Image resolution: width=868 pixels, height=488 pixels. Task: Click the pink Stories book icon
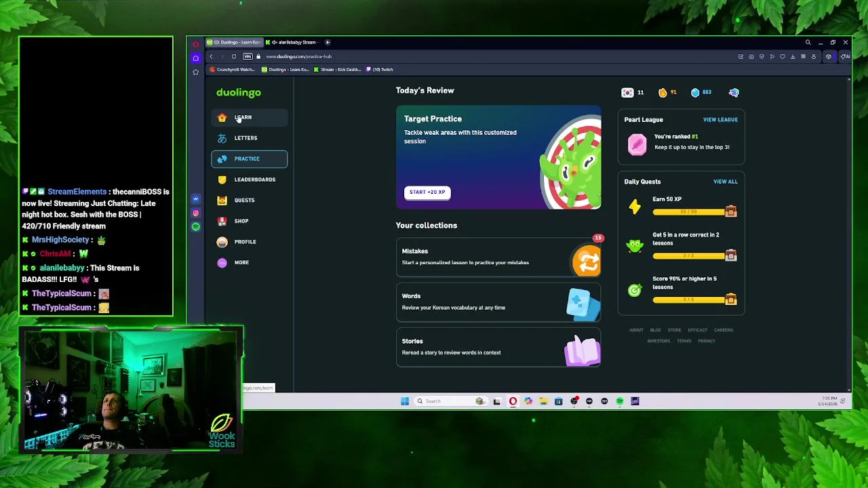583,350
